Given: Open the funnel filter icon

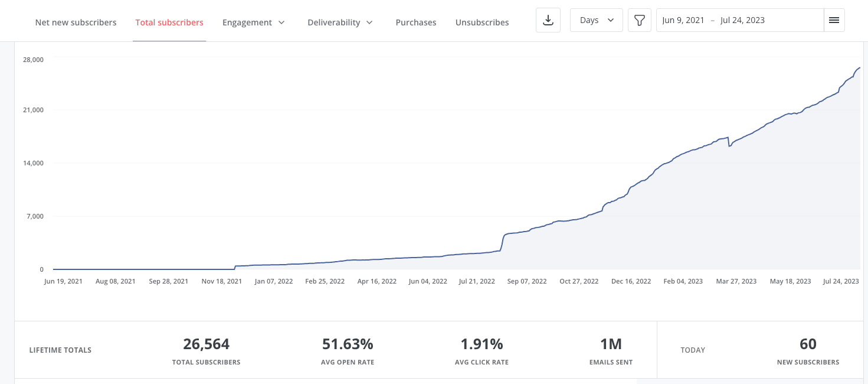Looking at the screenshot, I should (639, 20).
